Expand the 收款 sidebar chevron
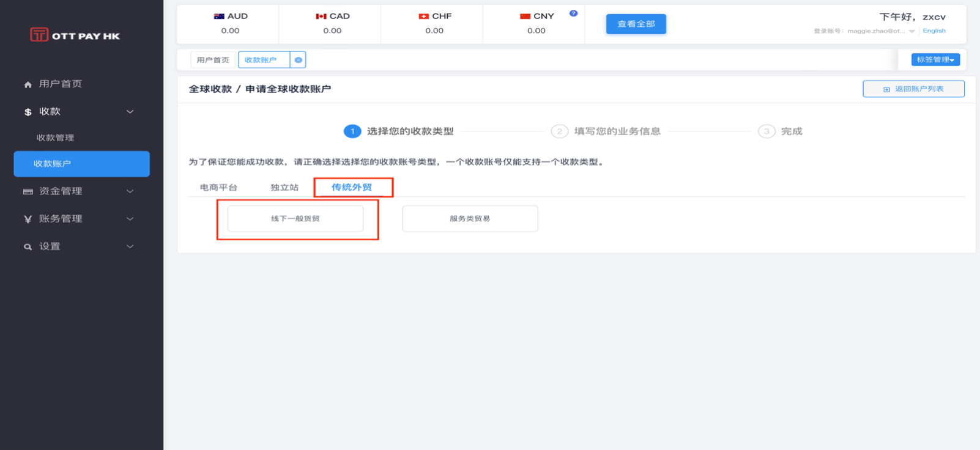The width and height of the screenshot is (980, 450). tap(130, 112)
